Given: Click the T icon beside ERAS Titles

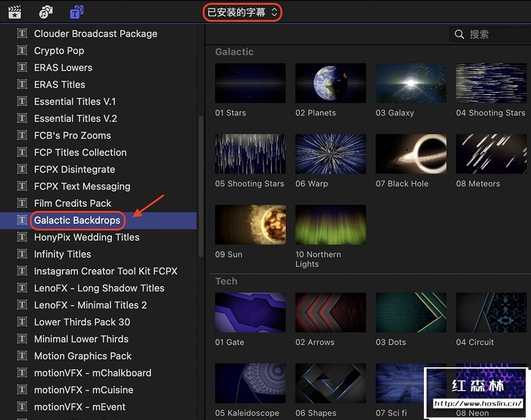Looking at the screenshot, I should [x=22, y=84].
